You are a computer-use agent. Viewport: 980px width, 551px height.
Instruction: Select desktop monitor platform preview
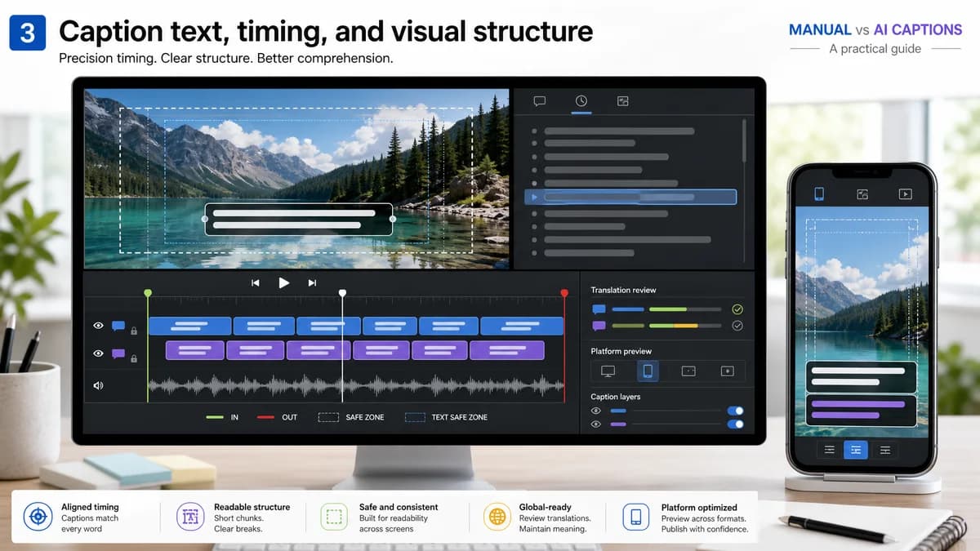[x=608, y=371]
